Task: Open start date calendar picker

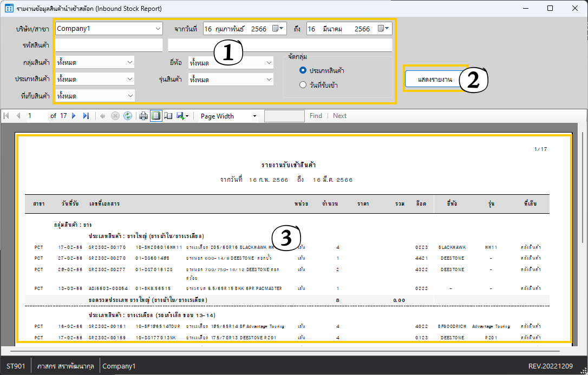Action: [278, 29]
